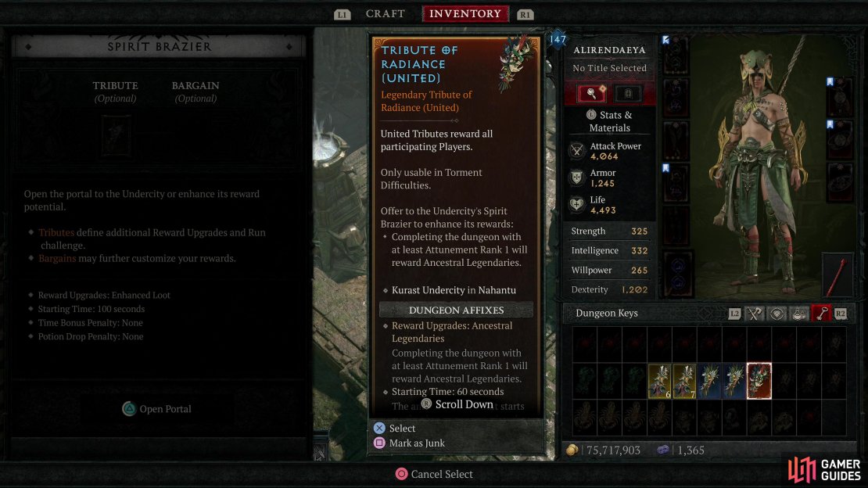This screenshot has height=488, width=868.
Task: Select the gold tribute stack of 7
Action: click(684, 381)
